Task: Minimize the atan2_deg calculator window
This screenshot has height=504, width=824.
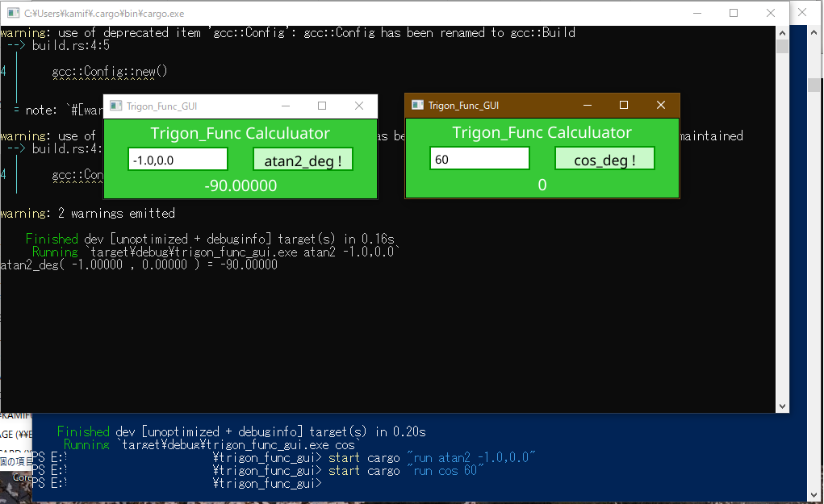Action: 285,106
